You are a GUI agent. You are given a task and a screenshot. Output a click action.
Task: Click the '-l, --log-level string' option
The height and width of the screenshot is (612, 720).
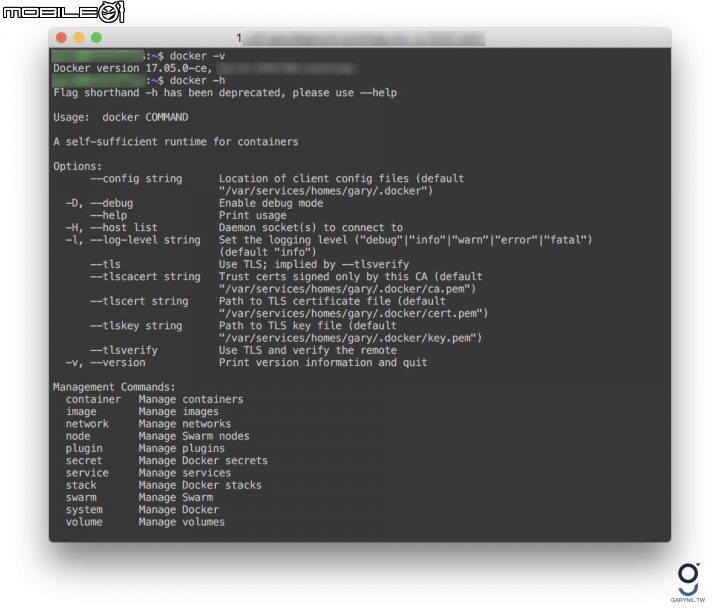pos(133,240)
